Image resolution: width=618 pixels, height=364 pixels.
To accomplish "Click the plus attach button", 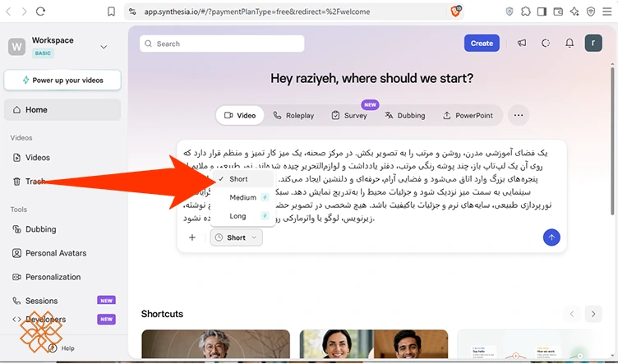I will click(192, 237).
